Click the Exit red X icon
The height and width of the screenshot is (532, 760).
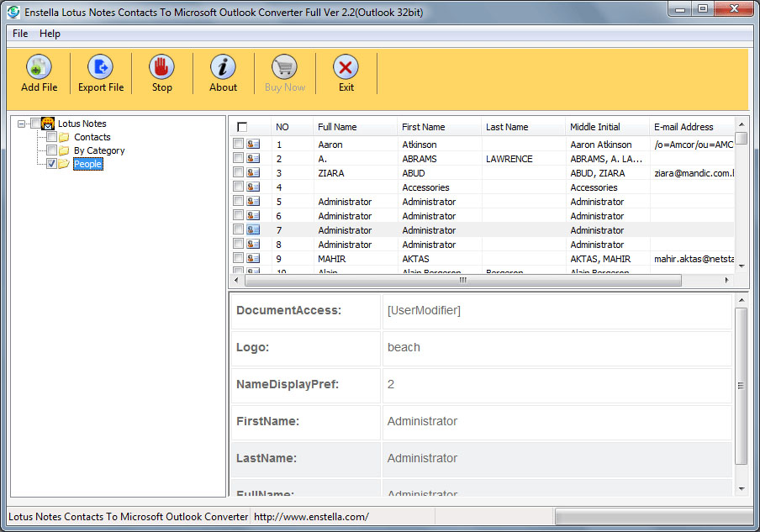pyautogui.click(x=346, y=67)
